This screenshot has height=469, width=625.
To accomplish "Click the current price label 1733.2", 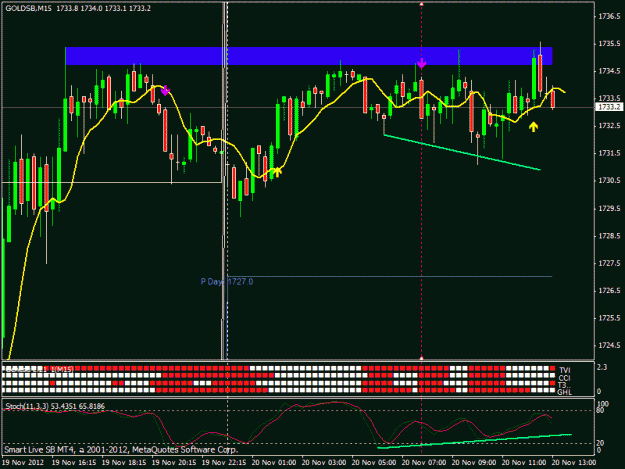I will coord(609,107).
